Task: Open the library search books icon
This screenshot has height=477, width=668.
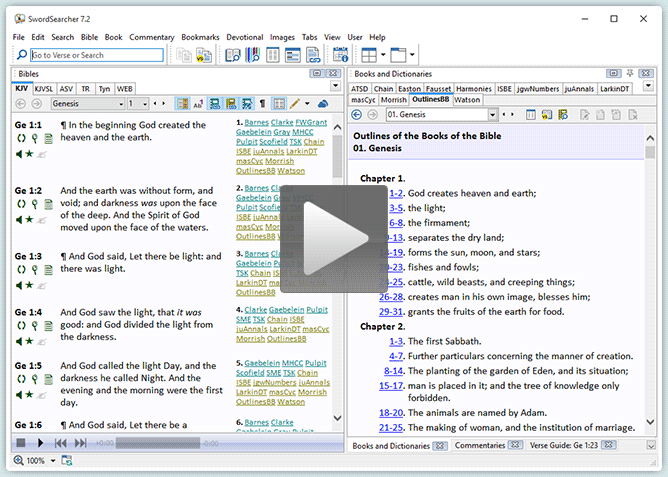Action: (253, 55)
